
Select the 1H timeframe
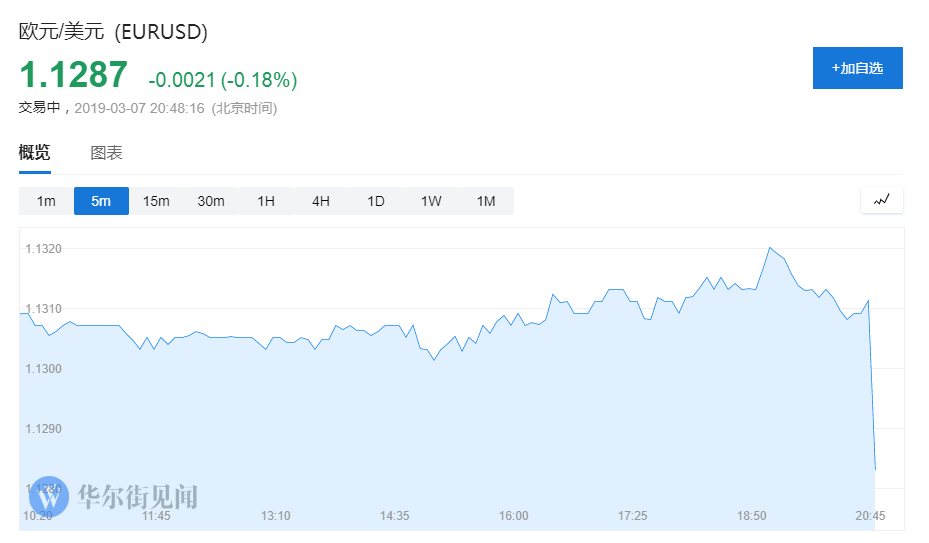coord(266,201)
